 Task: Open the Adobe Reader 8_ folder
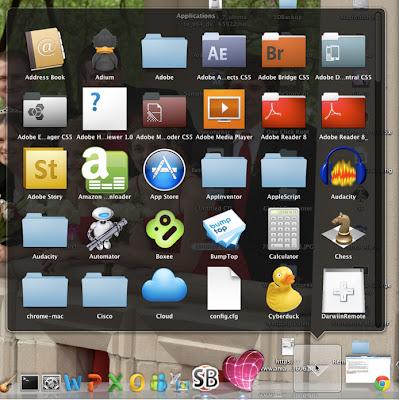click(343, 111)
